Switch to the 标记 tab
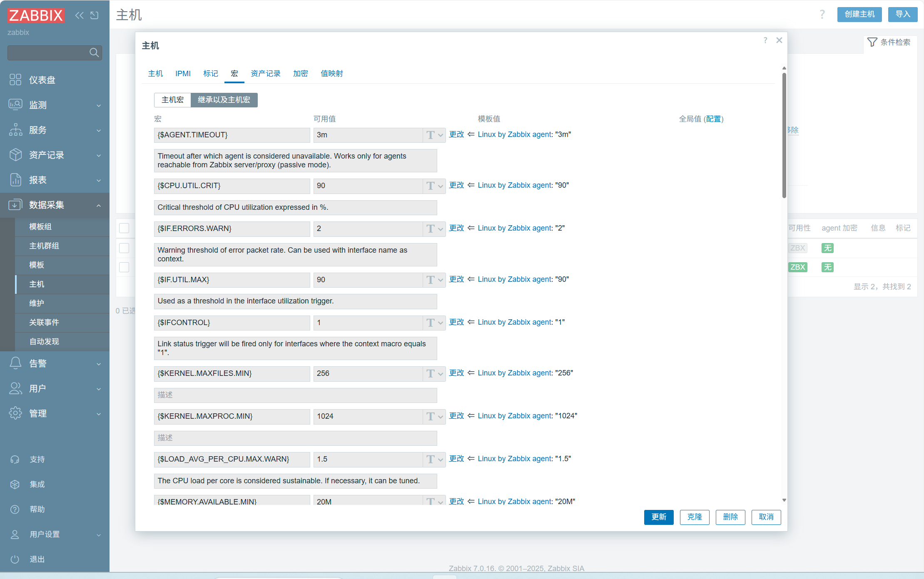The image size is (924, 579). [210, 74]
